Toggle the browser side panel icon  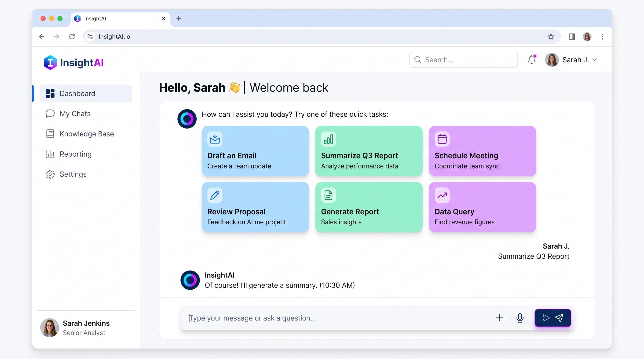(x=571, y=37)
